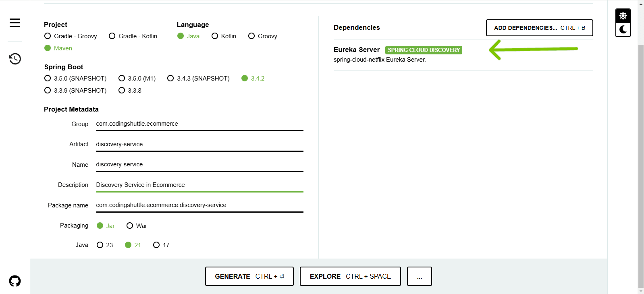Select Java language
644x294 pixels.
pos(188,36)
